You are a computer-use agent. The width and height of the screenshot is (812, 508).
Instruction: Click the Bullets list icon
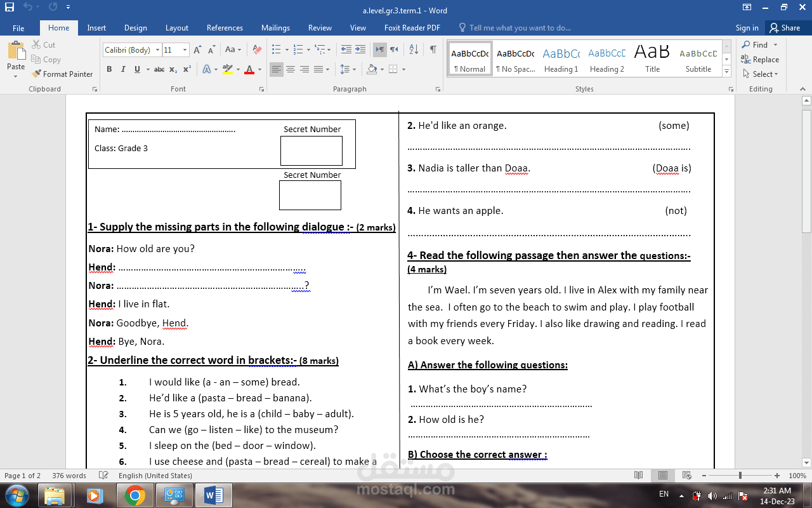276,50
